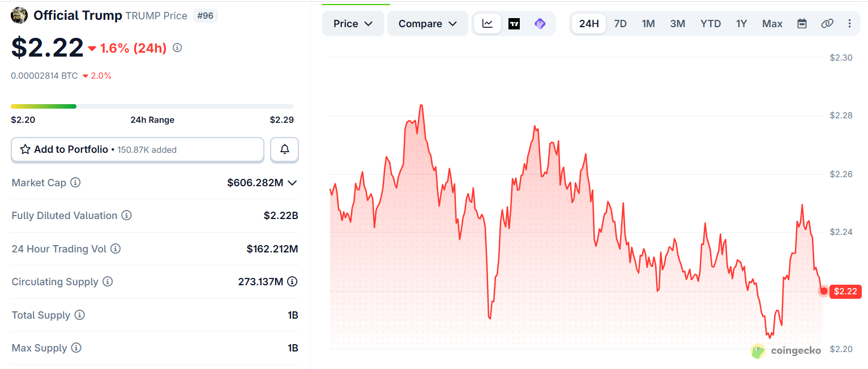Switch to the line chart view icon
Image resolution: width=868 pixels, height=369 pixels.
tap(488, 24)
